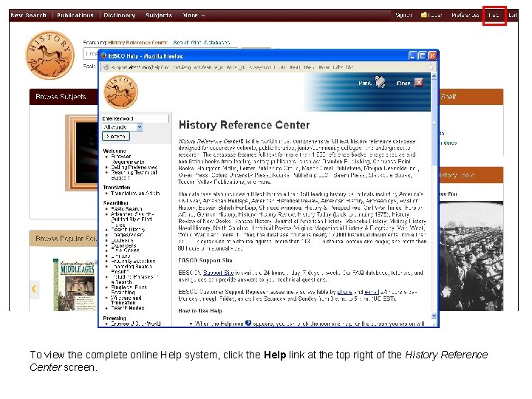Open the Search History help topic

[x=128, y=230]
